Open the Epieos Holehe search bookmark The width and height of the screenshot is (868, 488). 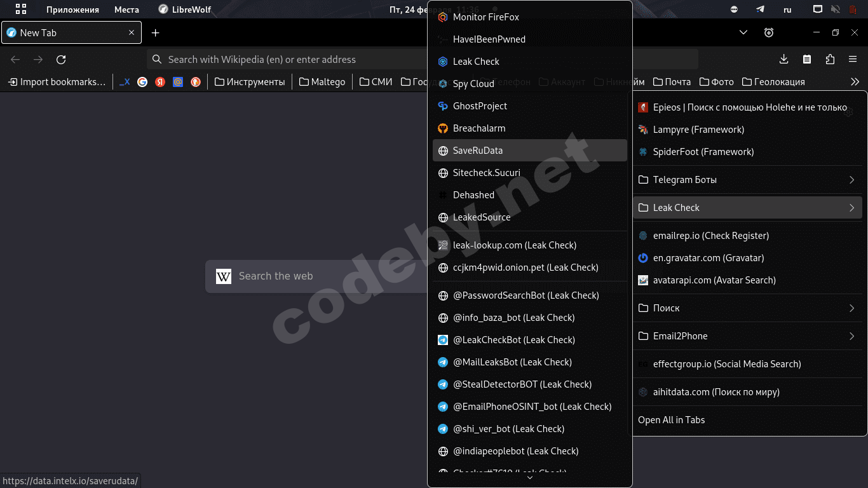(x=747, y=107)
